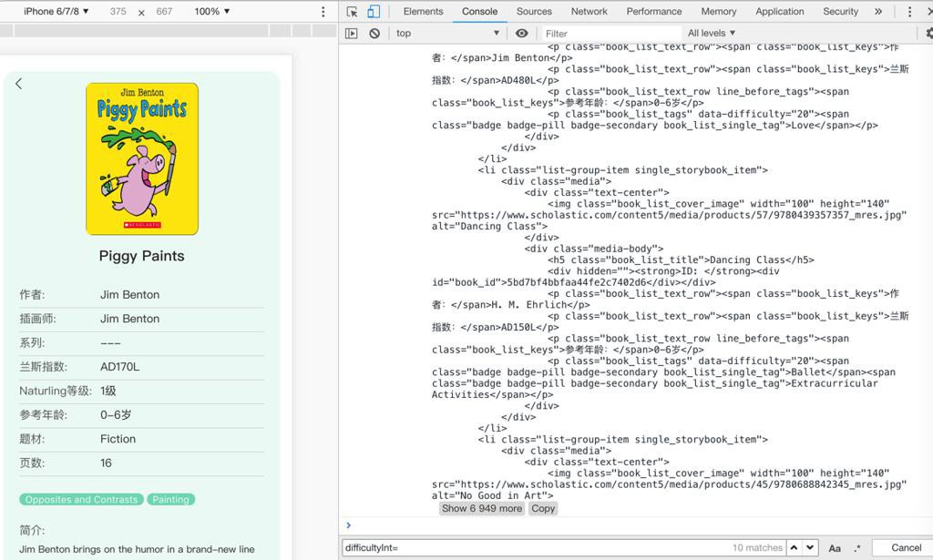
Task: Go to next search match arrow
Action: click(x=810, y=547)
